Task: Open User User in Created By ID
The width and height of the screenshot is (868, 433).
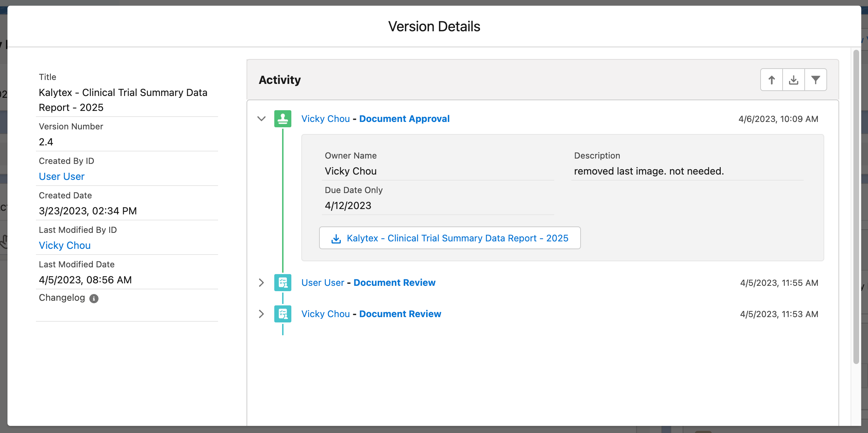Action: tap(62, 177)
